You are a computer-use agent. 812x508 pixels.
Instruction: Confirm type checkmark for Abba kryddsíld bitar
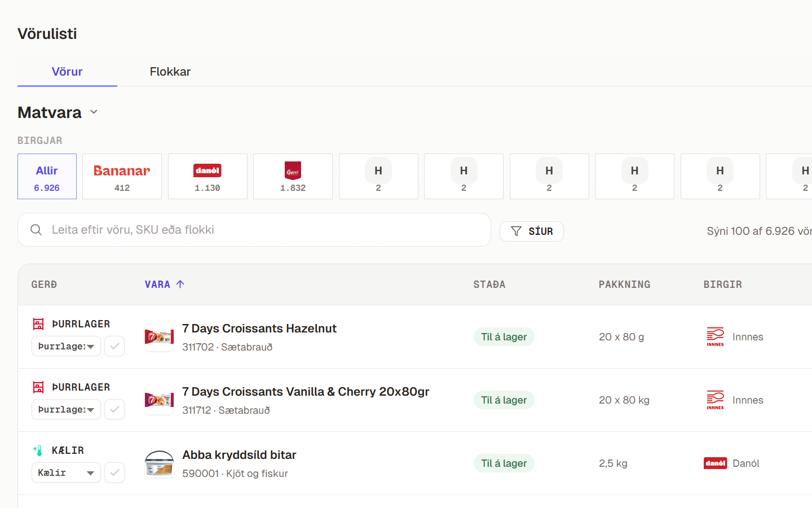click(114, 472)
